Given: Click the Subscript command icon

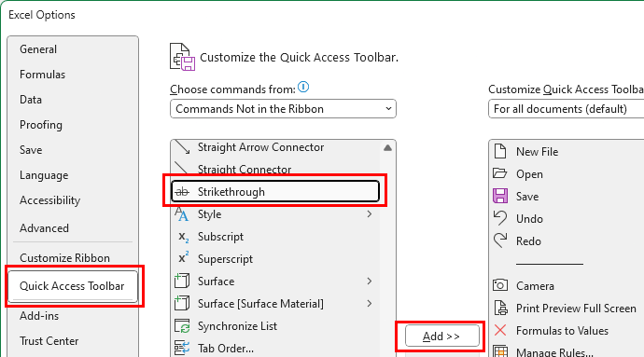Looking at the screenshot, I should click(x=183, y=237).
